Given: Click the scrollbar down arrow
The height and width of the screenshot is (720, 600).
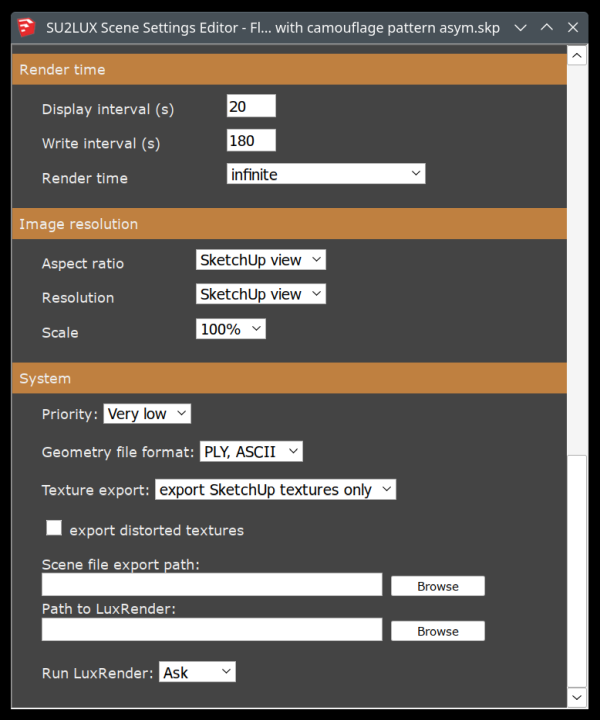Looking at the screenshot, I should tap(577, 698).
